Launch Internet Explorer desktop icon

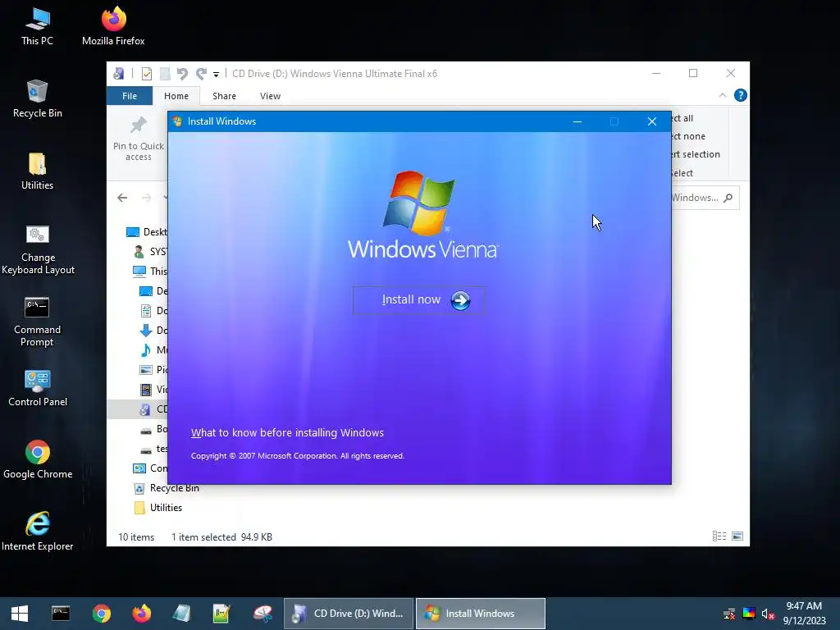tap(37, 532)
